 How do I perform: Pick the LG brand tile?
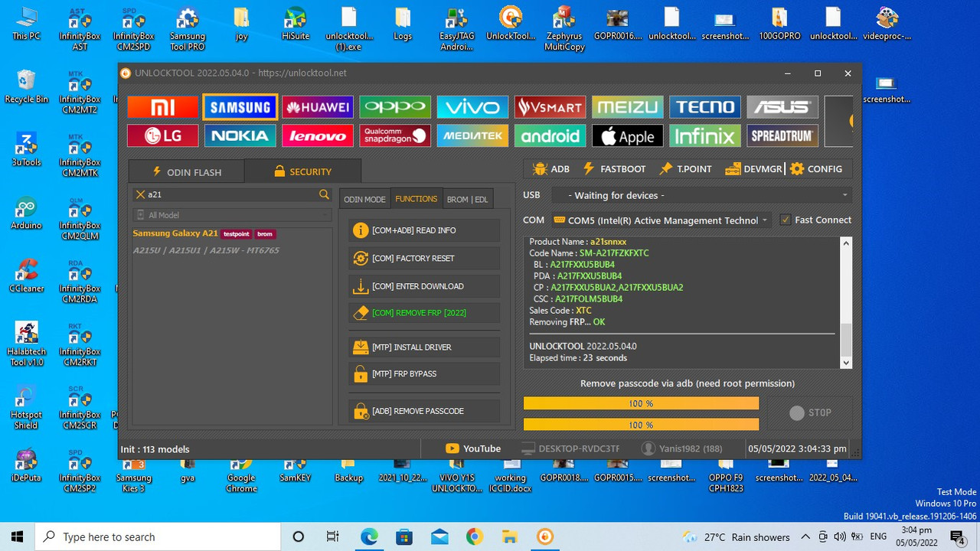click(162, 136)
